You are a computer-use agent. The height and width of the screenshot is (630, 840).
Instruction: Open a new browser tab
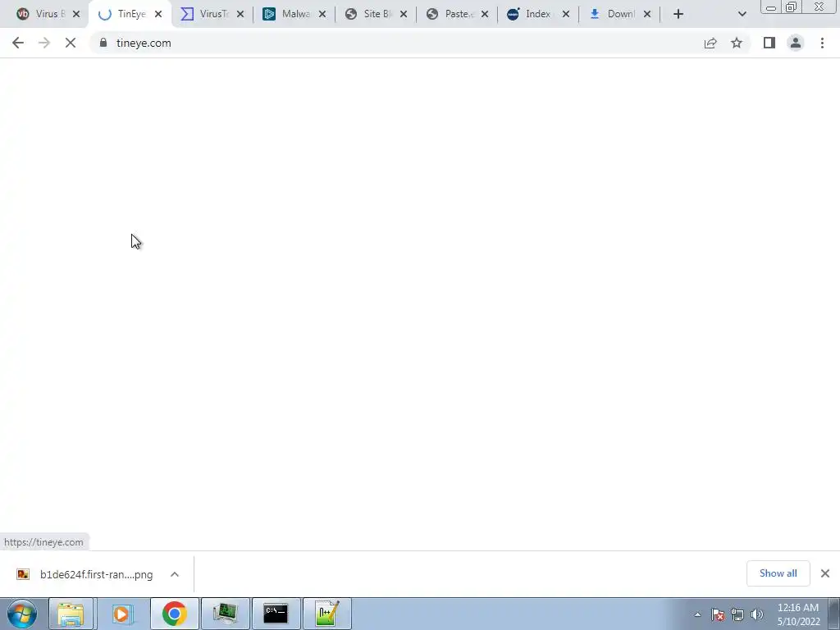678,14
